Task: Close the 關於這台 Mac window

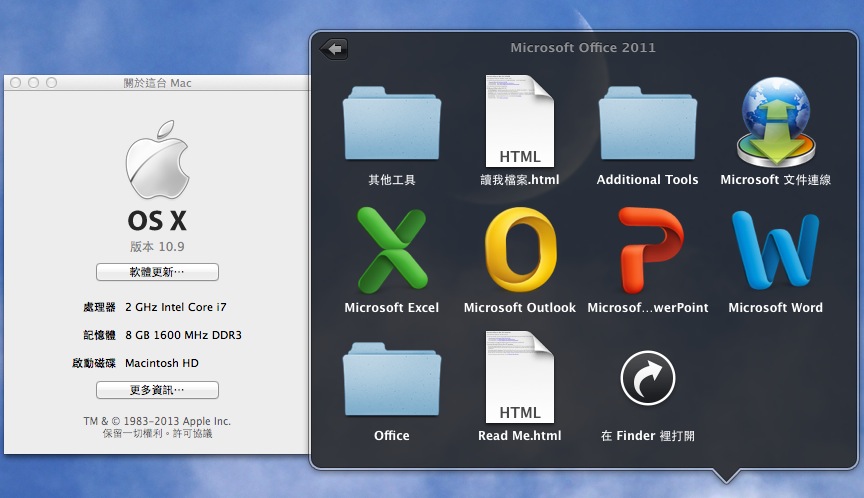Action: point(15,83)
